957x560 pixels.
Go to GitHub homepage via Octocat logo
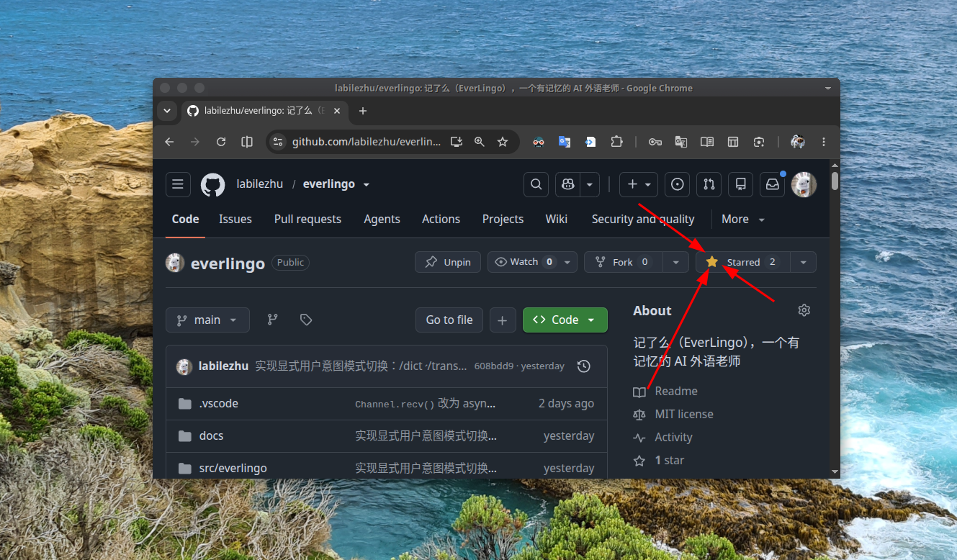point(212,184)
